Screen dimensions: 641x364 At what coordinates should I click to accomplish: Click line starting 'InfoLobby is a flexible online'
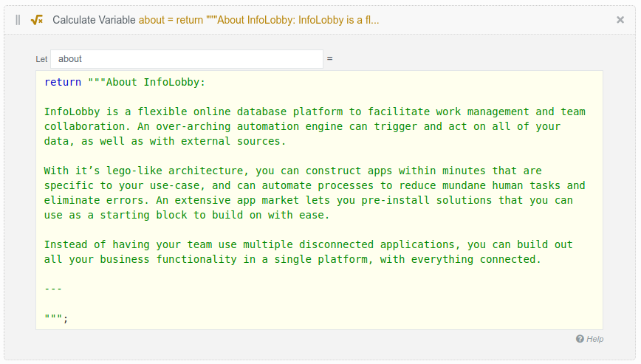[315, 111]
